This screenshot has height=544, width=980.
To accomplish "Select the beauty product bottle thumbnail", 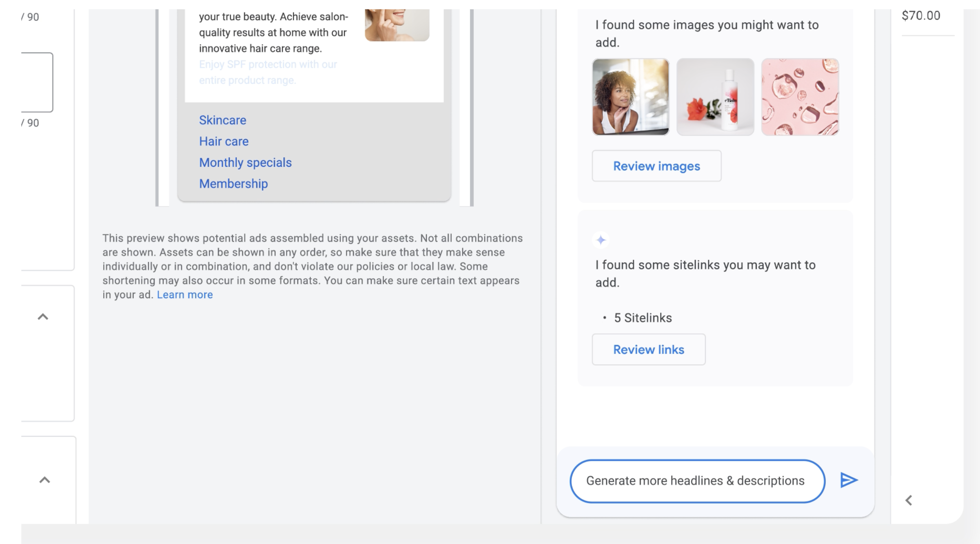I will tap(715, 97).
